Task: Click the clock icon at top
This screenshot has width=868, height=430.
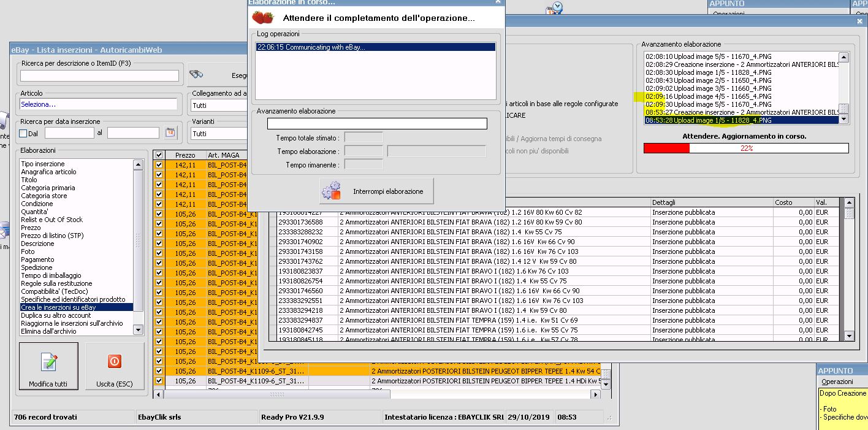Action: (x=556, y=7)
